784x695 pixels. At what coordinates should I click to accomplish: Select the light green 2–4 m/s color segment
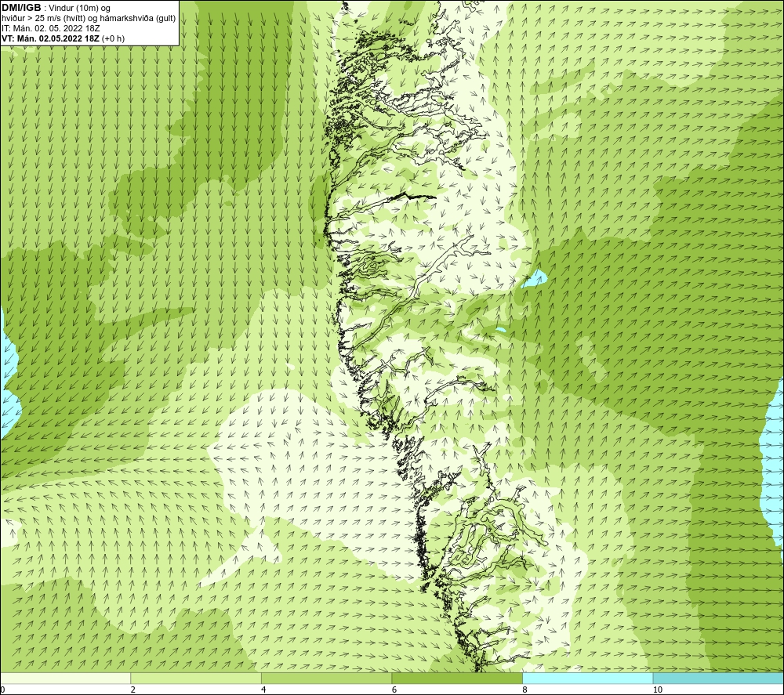pos(196,678)
